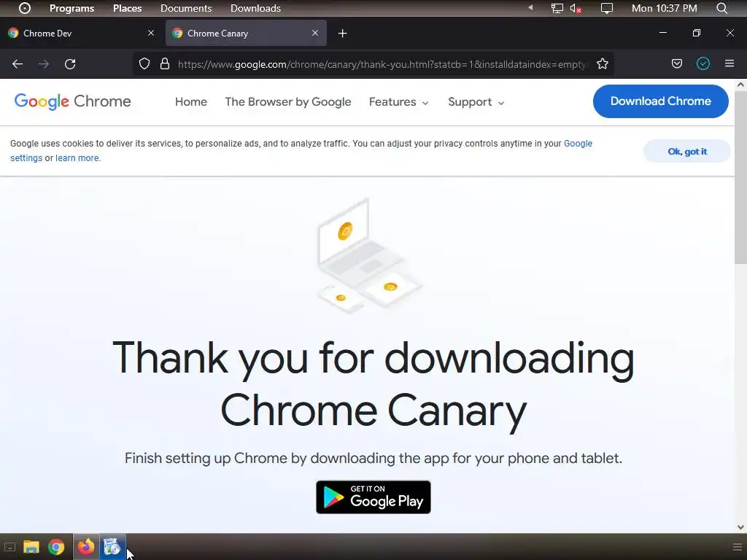This screenshot has height=560, width=747.
Task: Switch to the Chrome Dev tab
Action: pyautogui.click(x=82, y=34)
